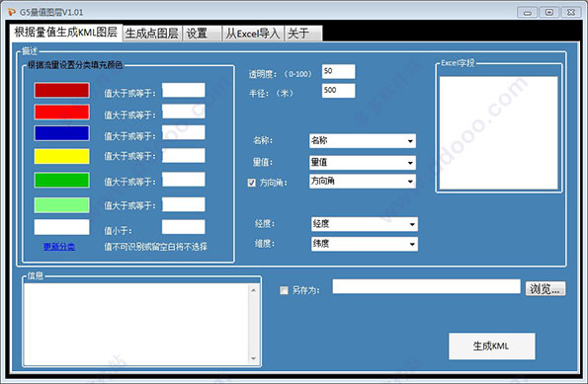Open the 方向角 dropdown
Image resolution: width=588 pixels, height=384 pixels.
coord(363,182)
